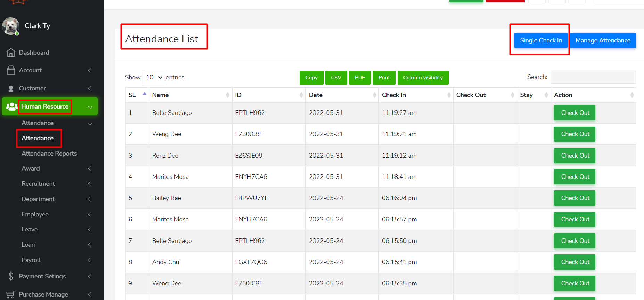Click the Payment Settings dollar icon

coord(11,276)
